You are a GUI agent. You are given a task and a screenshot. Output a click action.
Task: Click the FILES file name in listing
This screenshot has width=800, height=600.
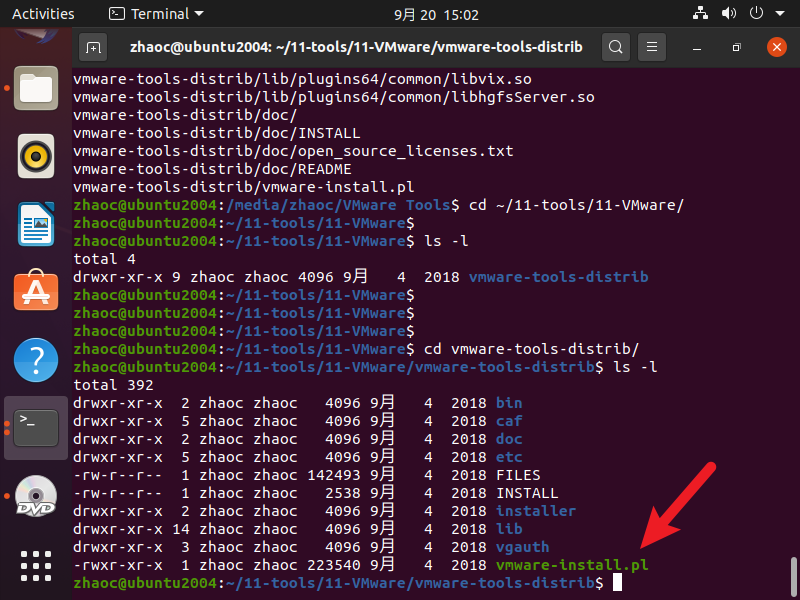coord(518,475)
